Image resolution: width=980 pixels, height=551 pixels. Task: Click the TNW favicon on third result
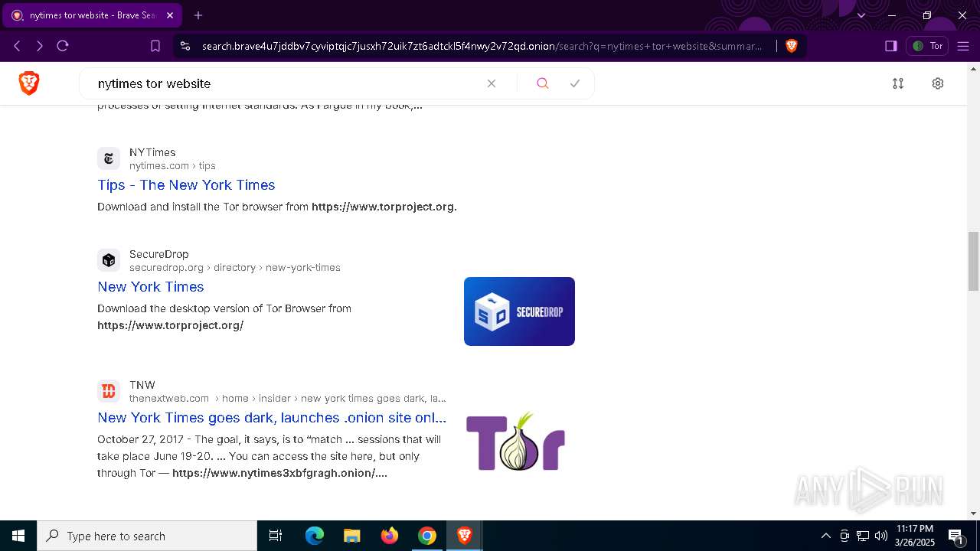[109, 391]
